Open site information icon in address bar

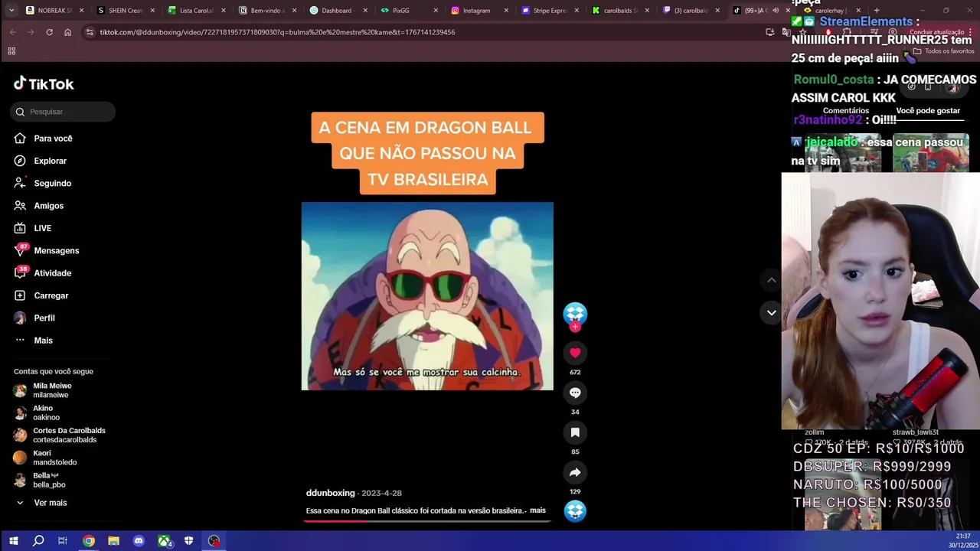pyautogui.click(x=90, y=32)
